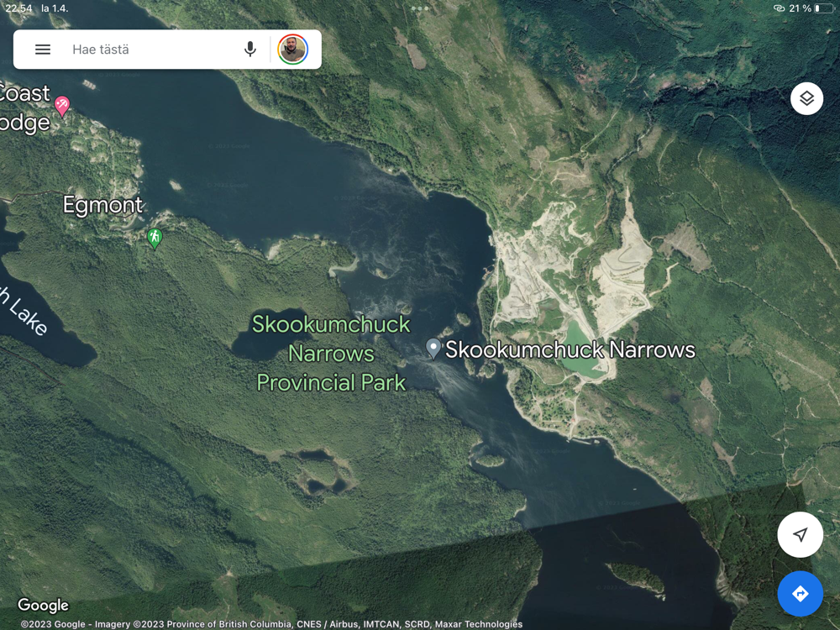Tap the imagery copyright attribution text
Screen dimensions: 840x630
pyautogui.click(x=271, y=624)
